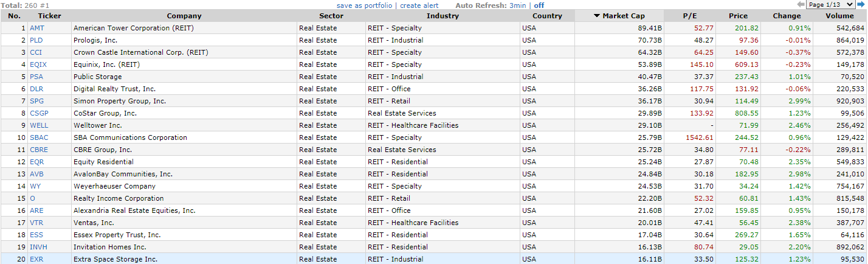This screenshot has width=868, height=264.
Task: Turn auto refresh off
Action: 539,5
